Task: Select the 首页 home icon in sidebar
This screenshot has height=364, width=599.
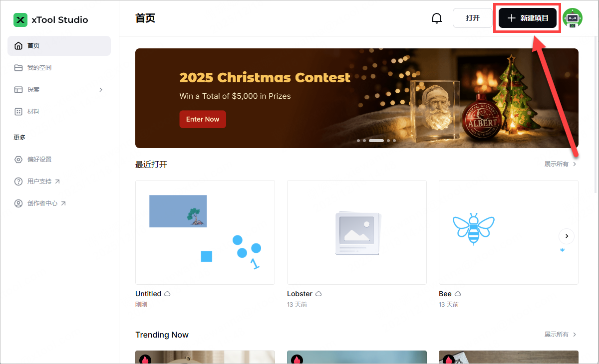Action: coord(18,46)
